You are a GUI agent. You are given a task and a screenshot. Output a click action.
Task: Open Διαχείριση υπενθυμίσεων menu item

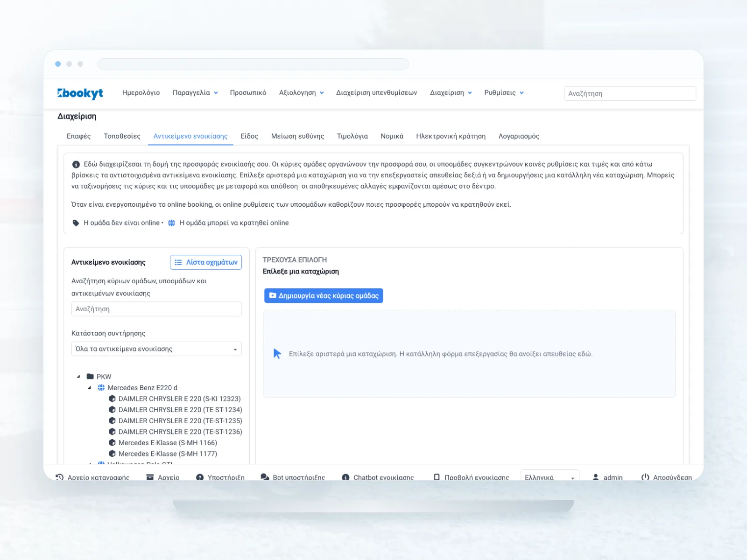point(377,93)
